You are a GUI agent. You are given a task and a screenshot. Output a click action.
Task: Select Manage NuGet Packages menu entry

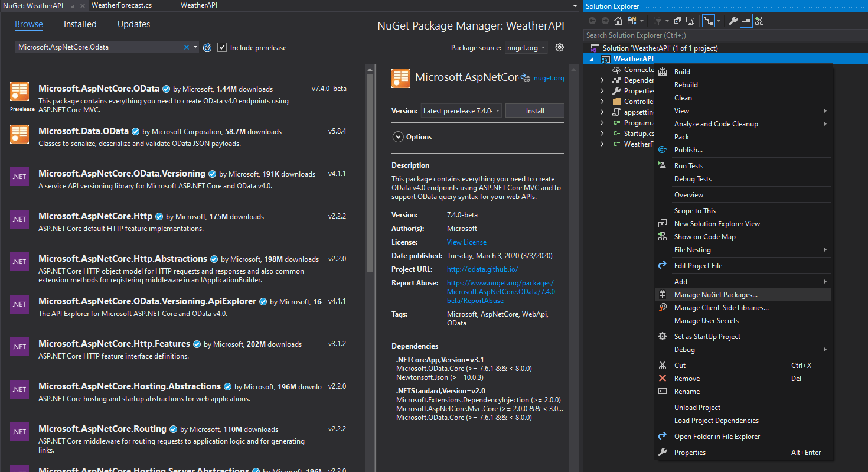743,294
